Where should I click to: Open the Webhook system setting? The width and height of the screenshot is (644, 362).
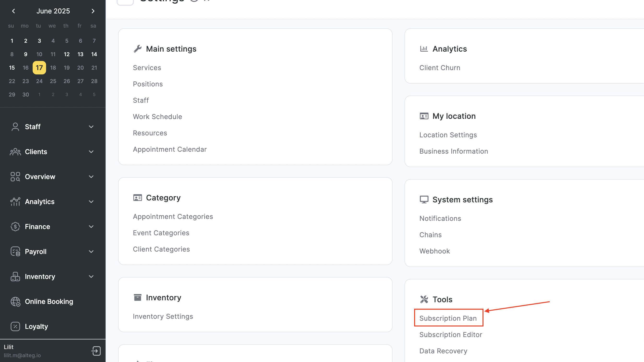(435, 251)
